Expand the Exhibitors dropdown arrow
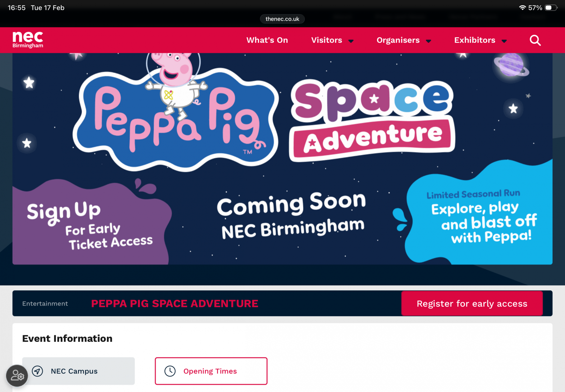Viewport: 565px width, 392px height. point(504,41)
